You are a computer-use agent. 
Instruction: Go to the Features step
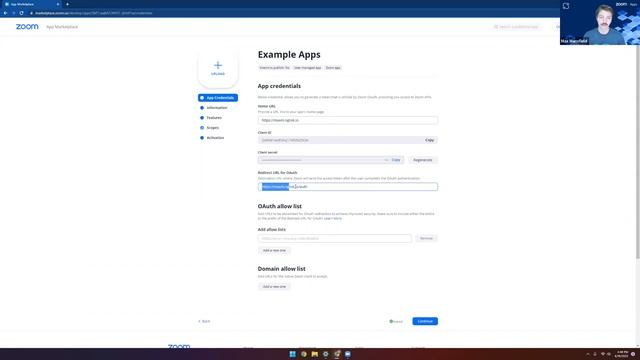pos(214,118)
